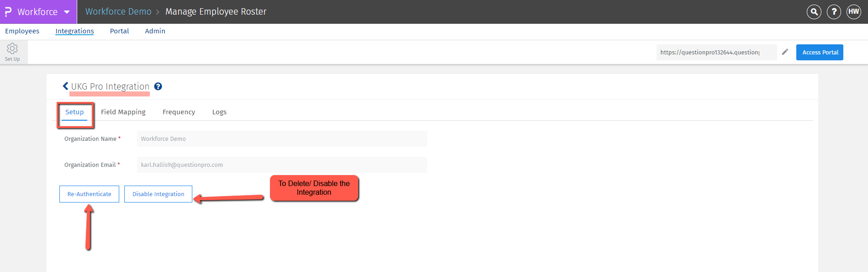Open the Integrations menu
868x272 pixels.
coord(74,31)
